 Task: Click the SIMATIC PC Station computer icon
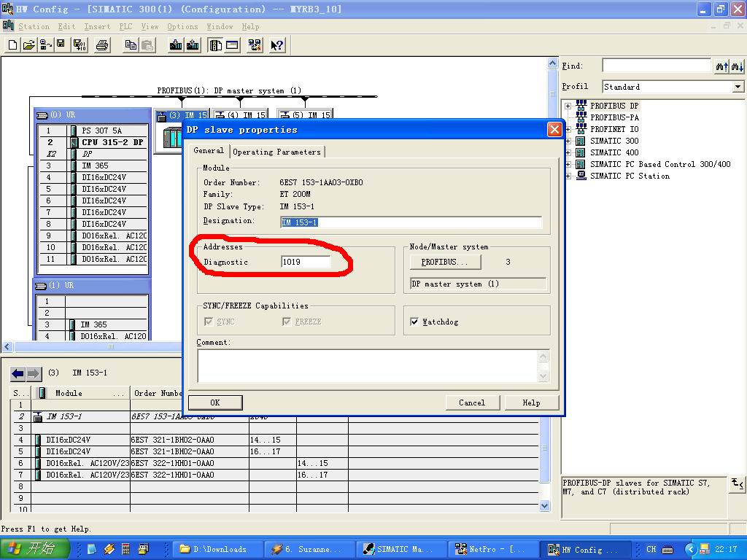click(581, 176)
